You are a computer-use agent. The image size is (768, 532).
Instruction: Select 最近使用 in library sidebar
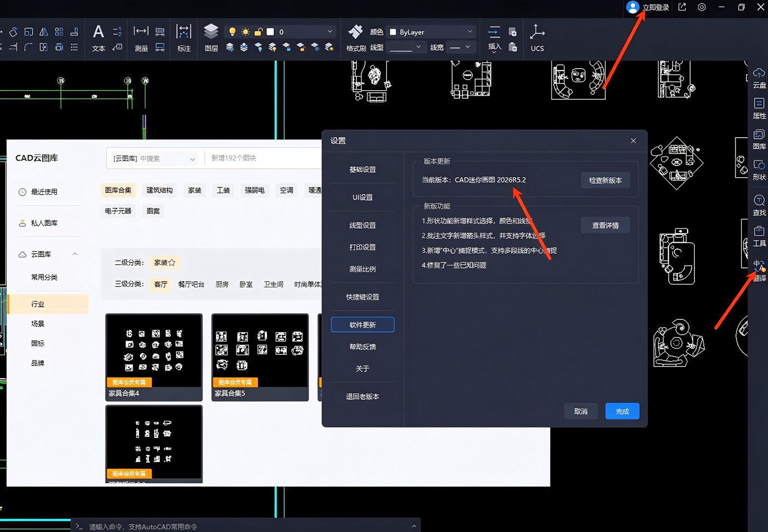[x=44, y=192]
